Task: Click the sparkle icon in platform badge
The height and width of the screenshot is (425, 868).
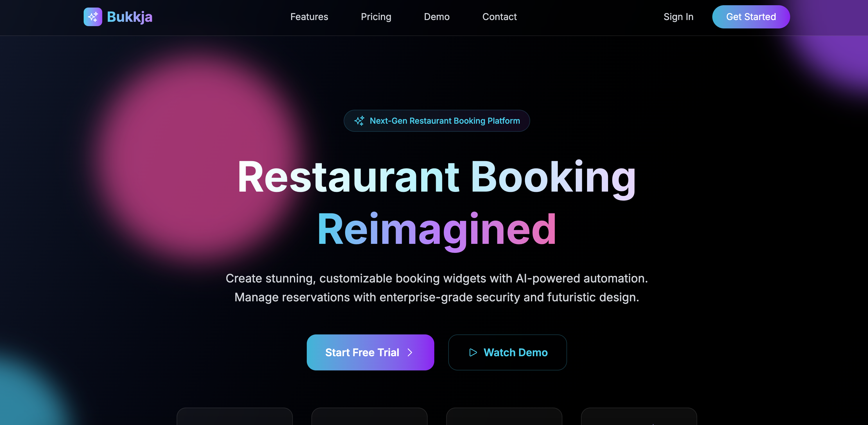Action: pos(359,121)
